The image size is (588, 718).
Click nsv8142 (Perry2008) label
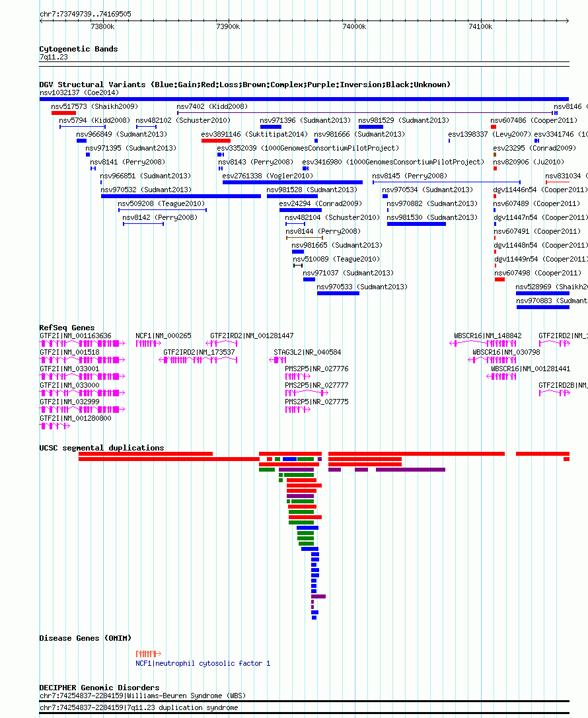160,217
